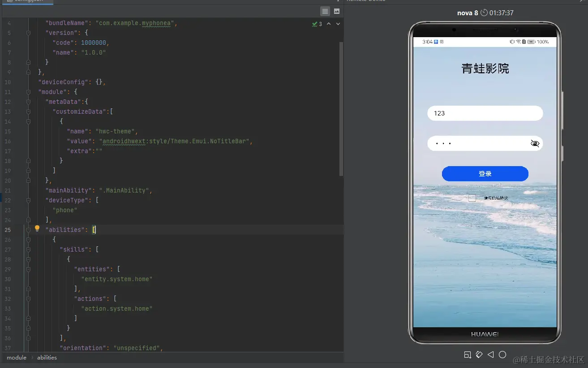
Task: Click the "entity.system.home" value
Action: point(117,279)
